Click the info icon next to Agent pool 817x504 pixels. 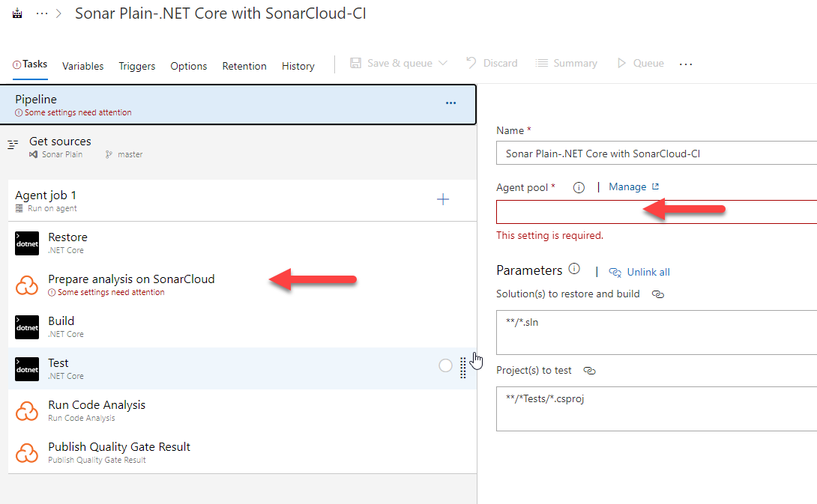(578, 186)
